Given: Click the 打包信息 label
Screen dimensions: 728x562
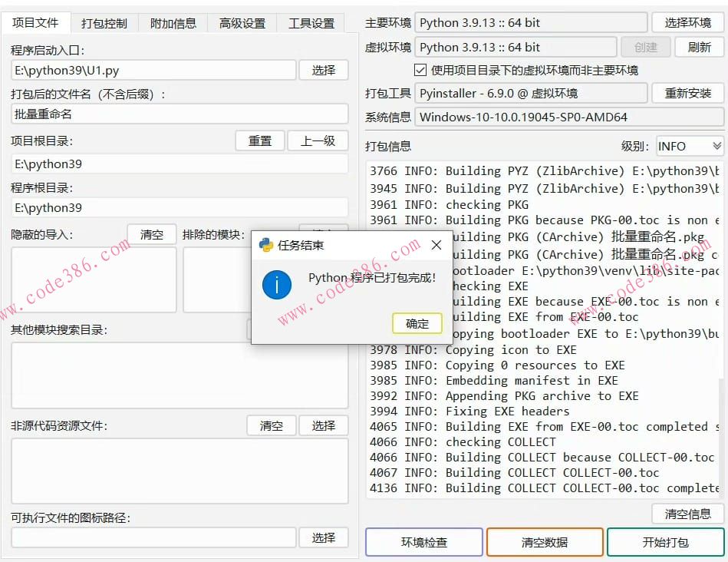Looking at the screenshot, I should (x=388, y=147).
